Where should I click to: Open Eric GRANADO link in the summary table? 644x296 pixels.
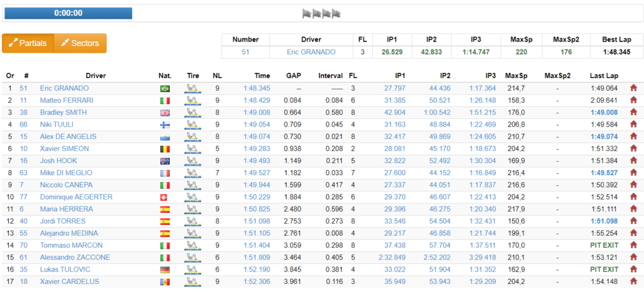pyautogui.click(x=311, y=52)
